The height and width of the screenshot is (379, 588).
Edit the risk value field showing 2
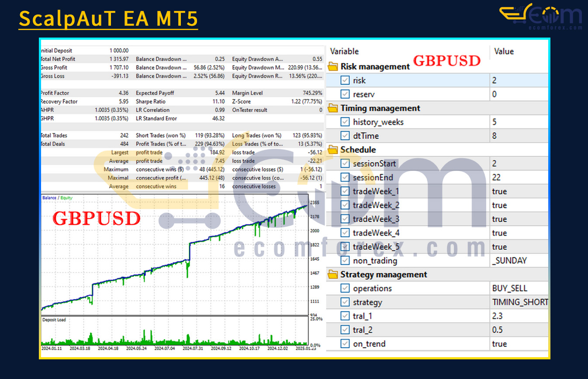(519, 80)
